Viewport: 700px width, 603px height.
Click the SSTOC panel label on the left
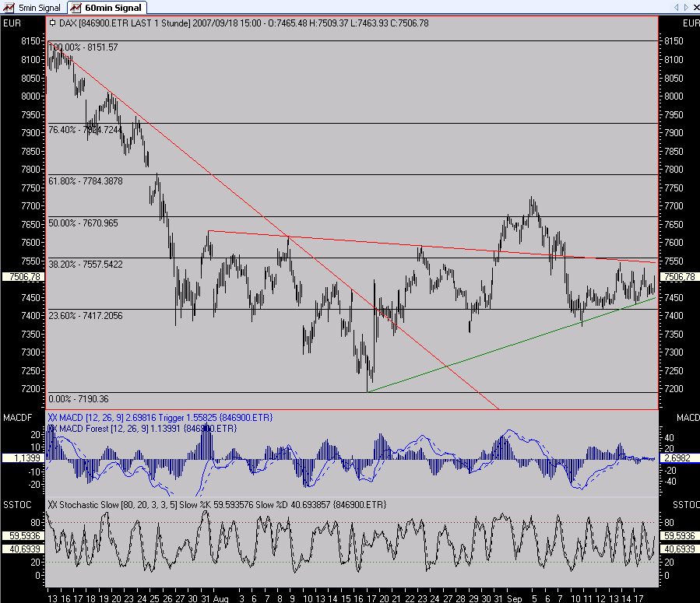pyautogui.click(x=17, y=504)
